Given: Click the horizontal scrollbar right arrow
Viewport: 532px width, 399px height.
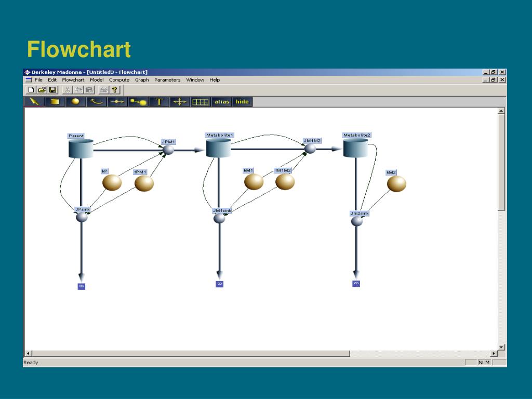Looking at the screenshot, I should pos(494,353).
